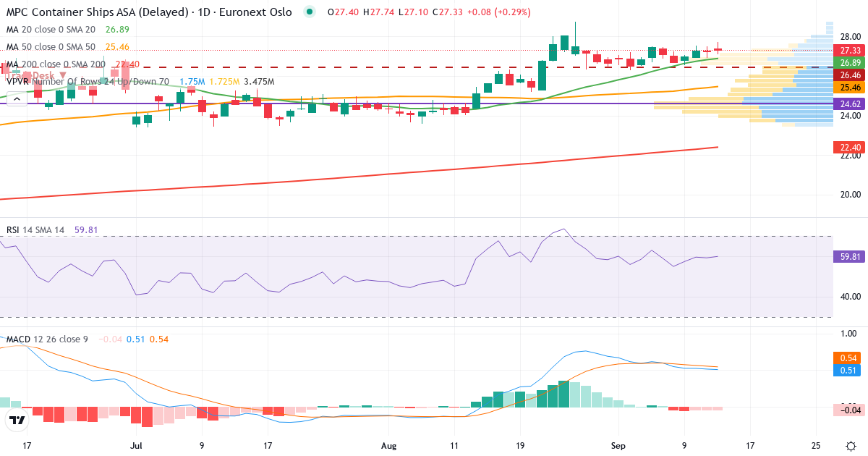Click the 28.00 price scale value
Screen dimensions: 868x456
click(x=850, y=37)
